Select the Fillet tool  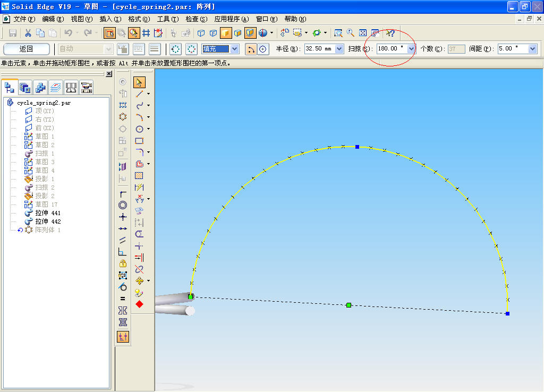coord(139,152)
